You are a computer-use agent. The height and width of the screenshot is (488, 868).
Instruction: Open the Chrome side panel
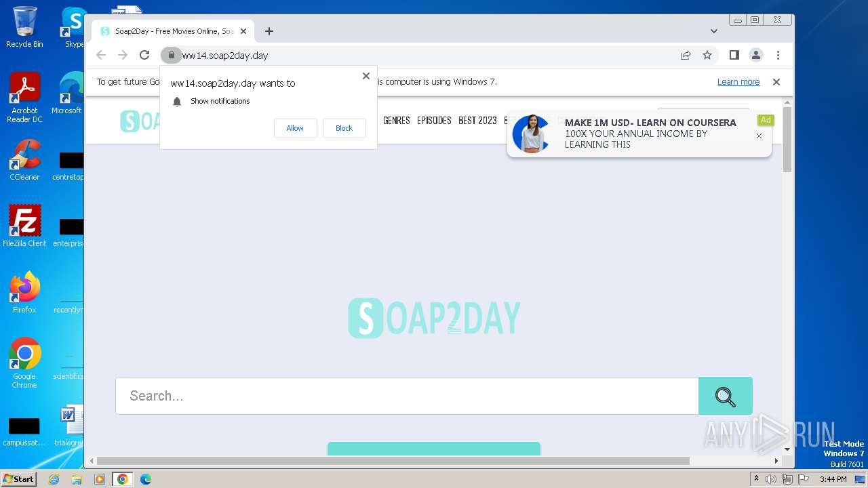(x=734, y=55)
